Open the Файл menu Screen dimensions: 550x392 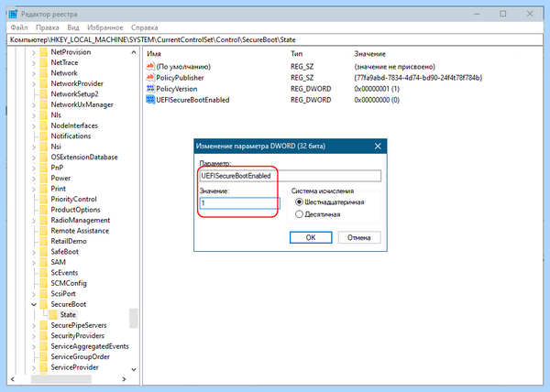pos(19,27)
